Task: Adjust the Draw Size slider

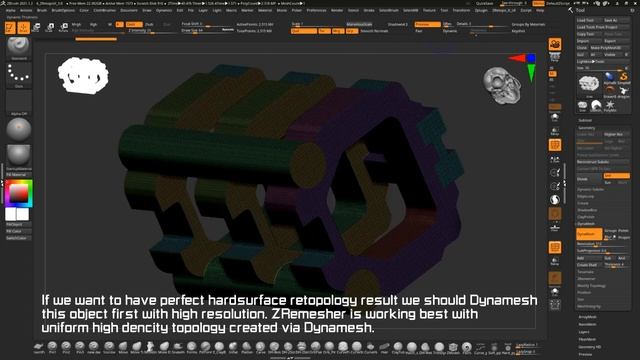Action: click(207, 31)
